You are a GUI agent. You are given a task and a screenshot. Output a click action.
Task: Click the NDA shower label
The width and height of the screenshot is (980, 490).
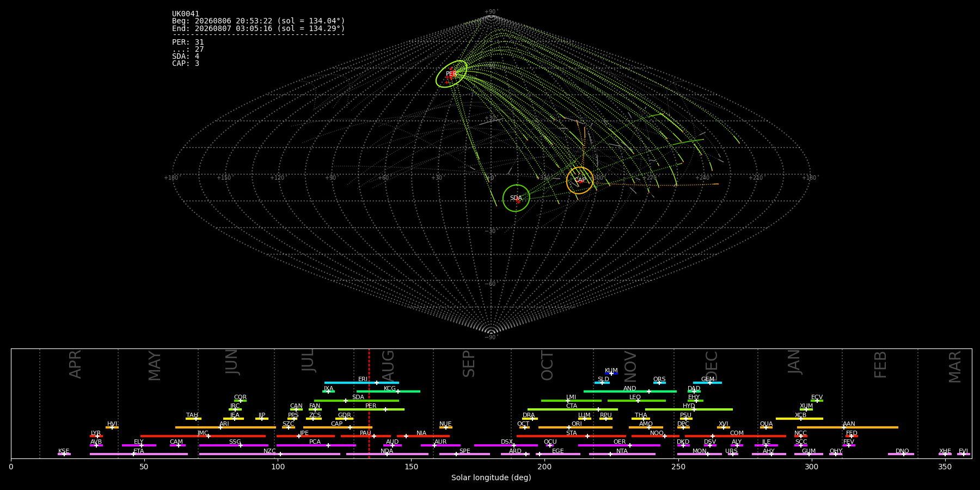tap(387, 451)
